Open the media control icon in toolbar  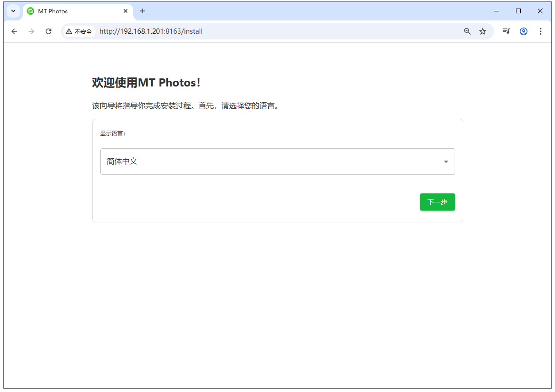[x=506, y=31]
